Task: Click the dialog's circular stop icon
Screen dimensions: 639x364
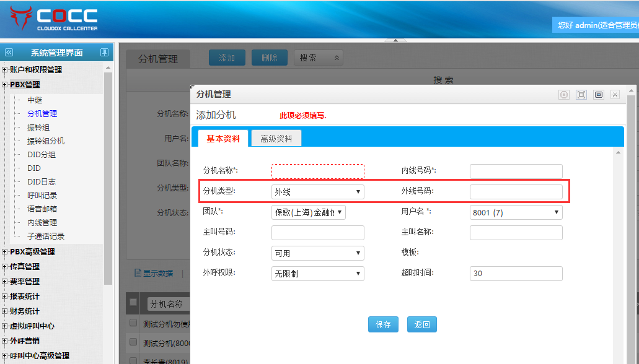Action: (564, 95)
